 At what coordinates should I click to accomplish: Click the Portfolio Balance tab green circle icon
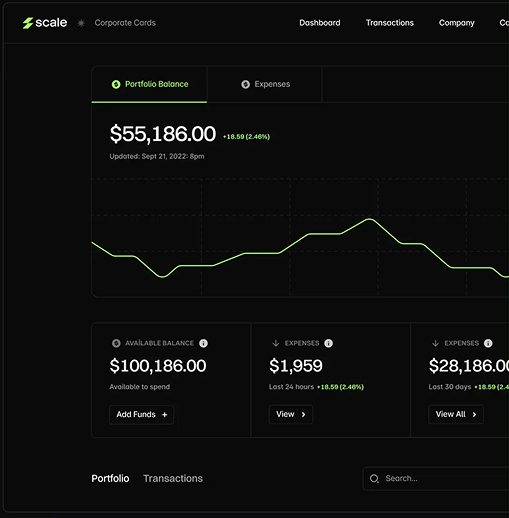pos(116,84)
